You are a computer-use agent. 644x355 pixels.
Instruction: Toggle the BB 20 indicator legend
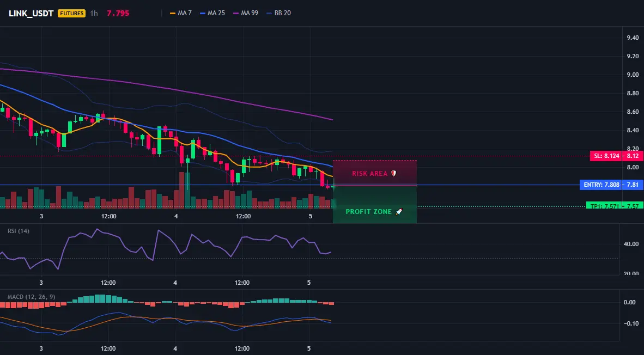pos(279,13)
